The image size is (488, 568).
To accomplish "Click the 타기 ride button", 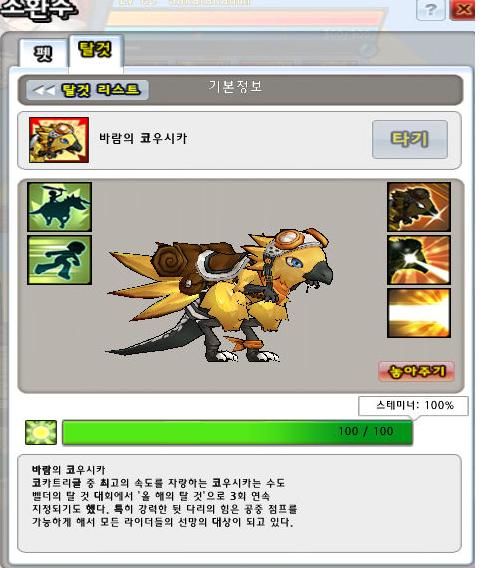I will pyautogui.click(x=410, y=139).
